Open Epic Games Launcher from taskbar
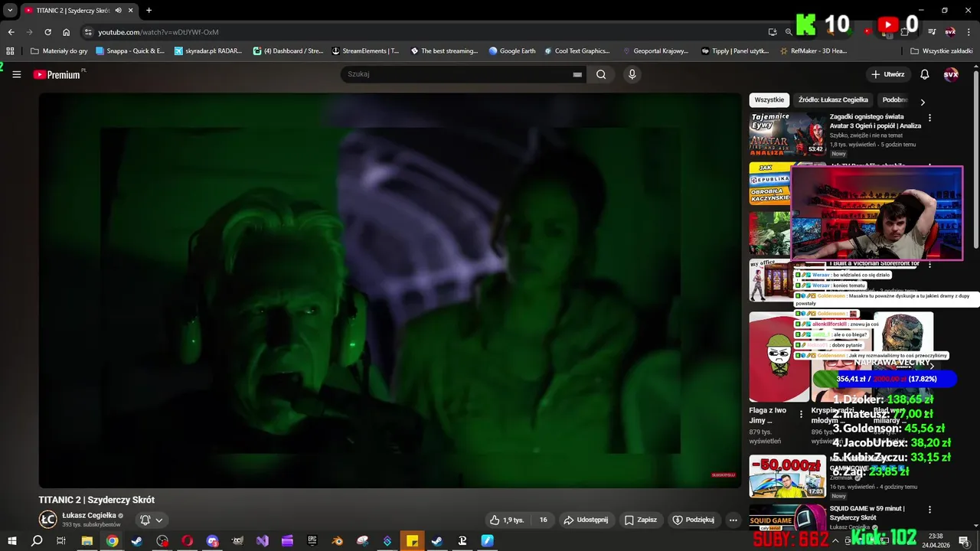 point(312,540)
